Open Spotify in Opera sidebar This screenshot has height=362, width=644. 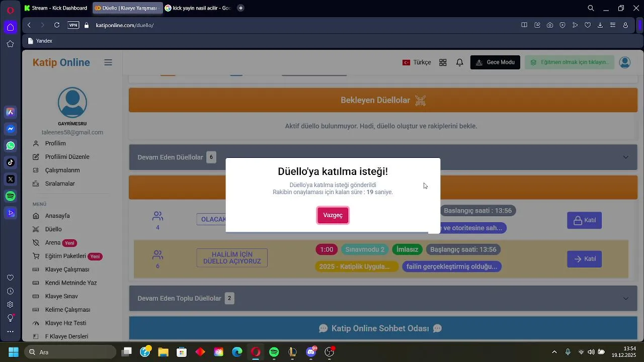[x=10, y=196]
